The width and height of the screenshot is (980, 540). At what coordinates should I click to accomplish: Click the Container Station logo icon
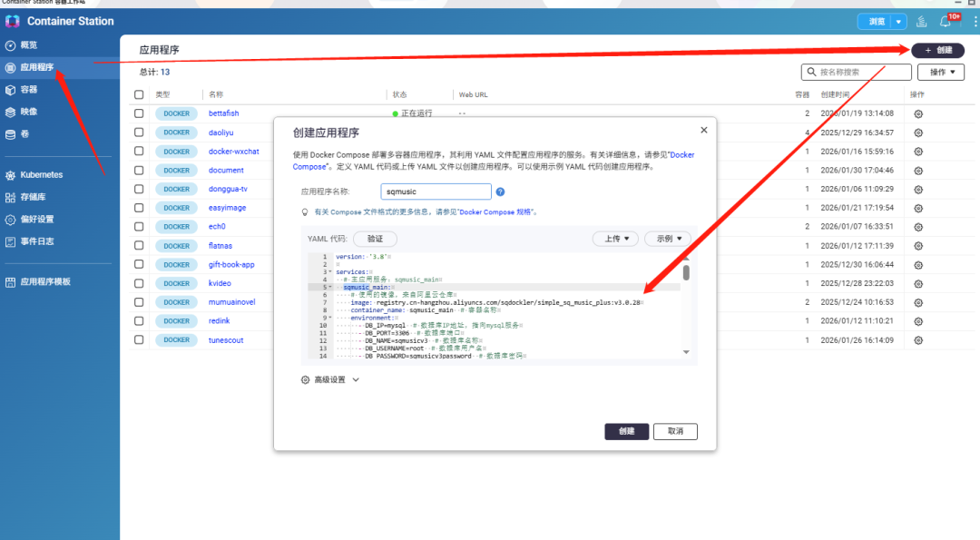(x=13, y=21)
